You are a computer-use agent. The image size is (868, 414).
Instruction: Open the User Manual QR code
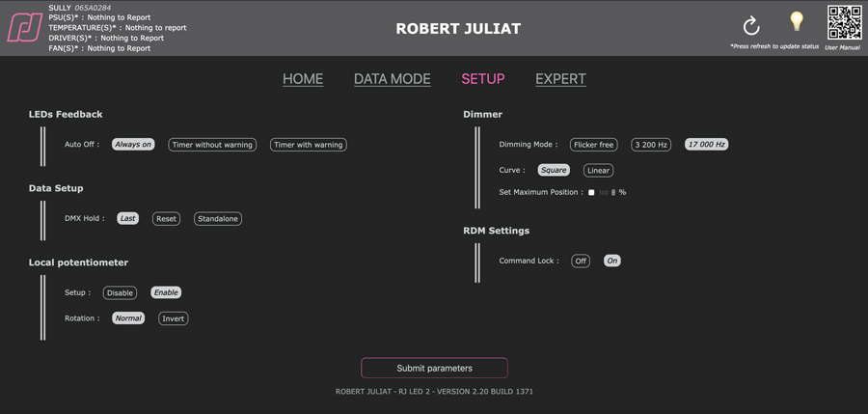tap(844, 22)
